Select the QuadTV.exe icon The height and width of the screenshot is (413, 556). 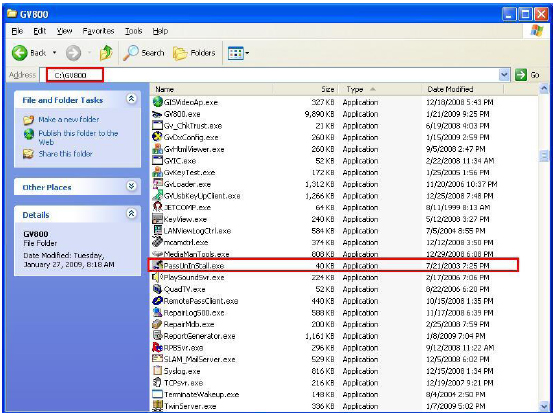157,289
